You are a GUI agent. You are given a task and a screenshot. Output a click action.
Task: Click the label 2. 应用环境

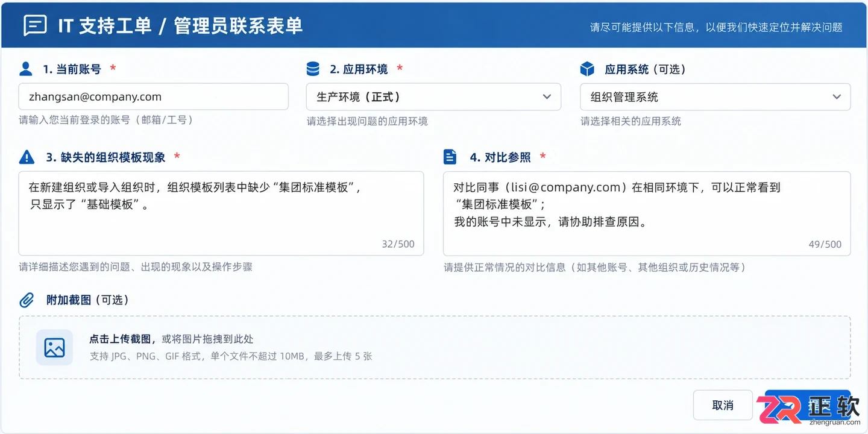(x=359, y=69)
